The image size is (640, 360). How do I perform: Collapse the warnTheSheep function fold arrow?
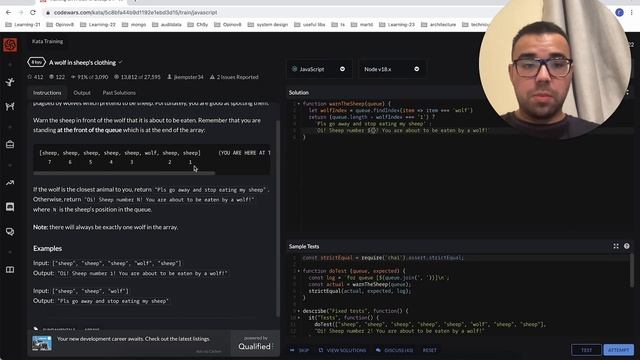pos(299,104)
